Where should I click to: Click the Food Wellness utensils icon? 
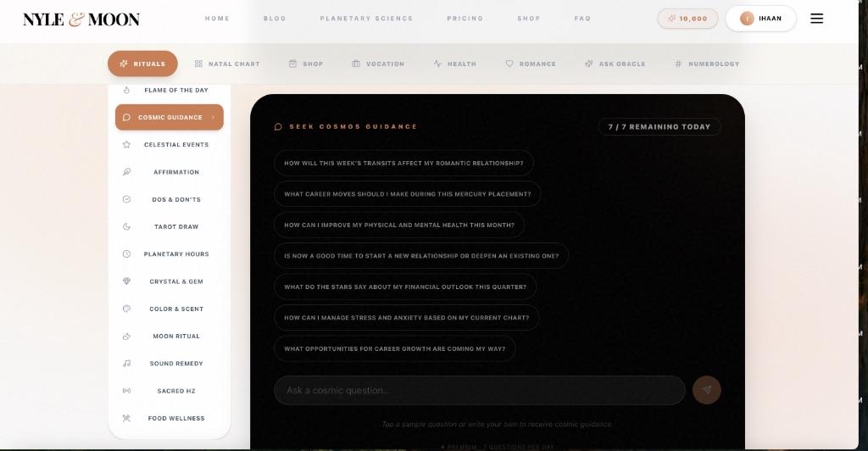127,418
